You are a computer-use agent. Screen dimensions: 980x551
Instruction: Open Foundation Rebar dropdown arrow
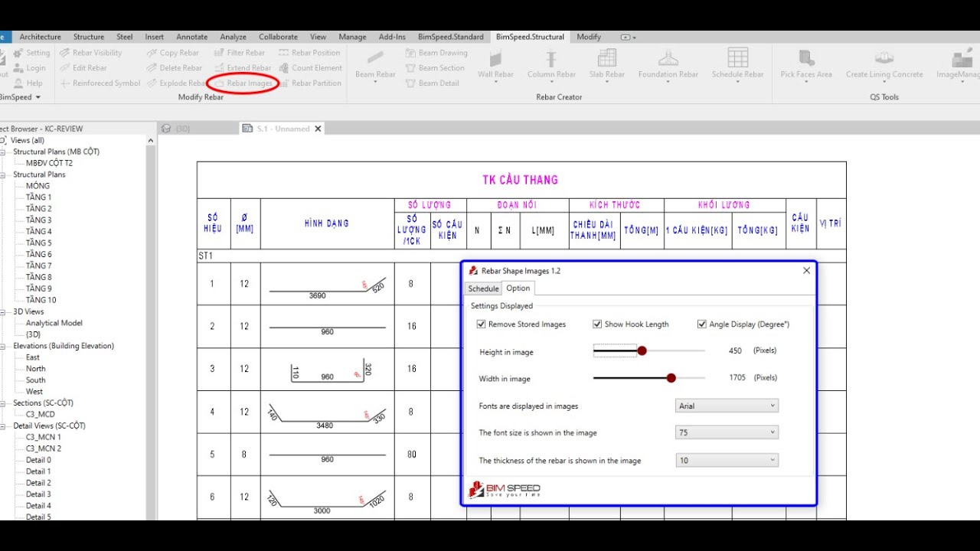click(668, 82)
